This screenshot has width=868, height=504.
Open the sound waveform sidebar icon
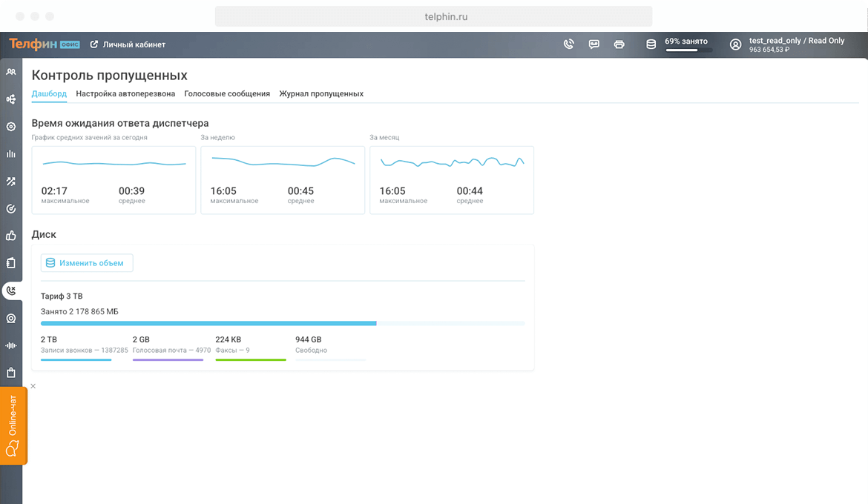pyautogui.click(x=11, y=345)
